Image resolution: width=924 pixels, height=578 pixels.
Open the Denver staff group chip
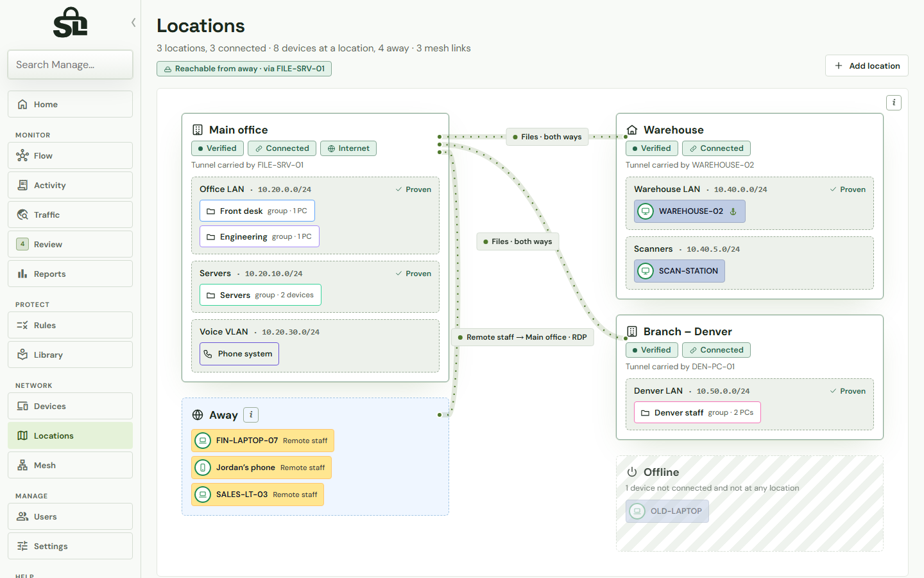tap(697, 412)
